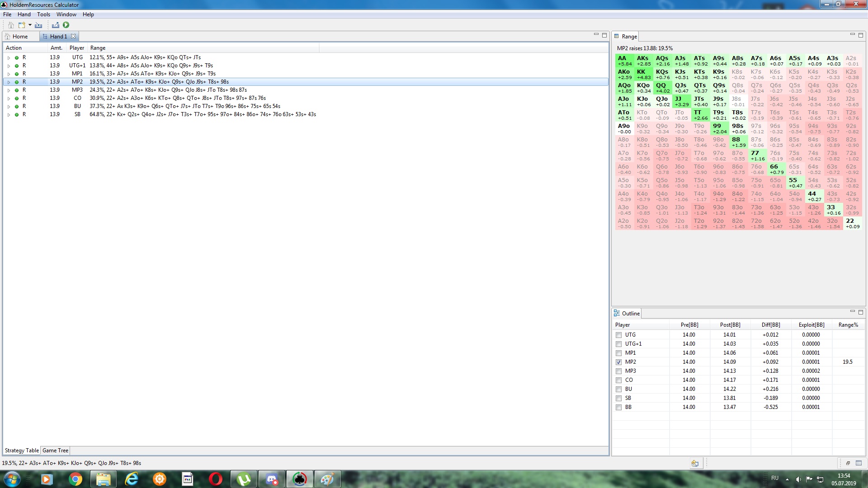This screenshot has height=488, width=868.
Task: Click the Range% column header
Action: 848,325
